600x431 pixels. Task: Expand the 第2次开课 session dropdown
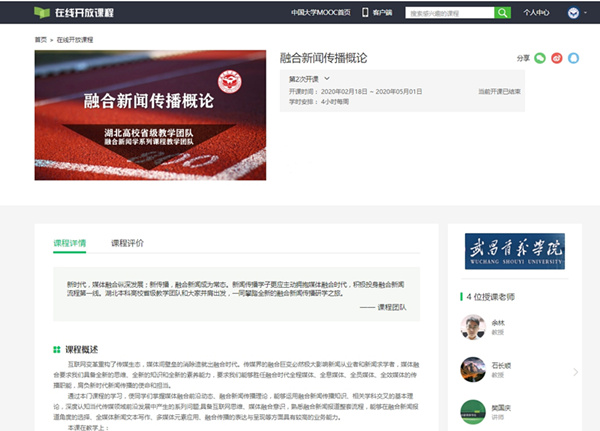coord(310,78)
